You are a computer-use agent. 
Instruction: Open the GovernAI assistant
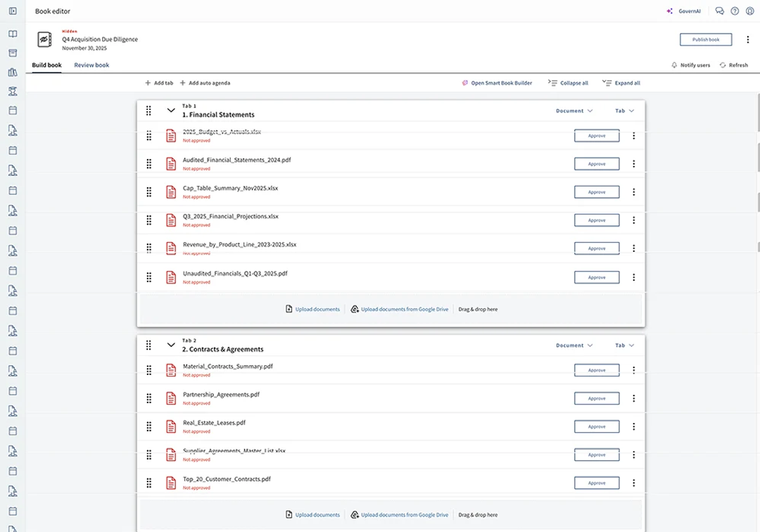(x=683, y=11)
